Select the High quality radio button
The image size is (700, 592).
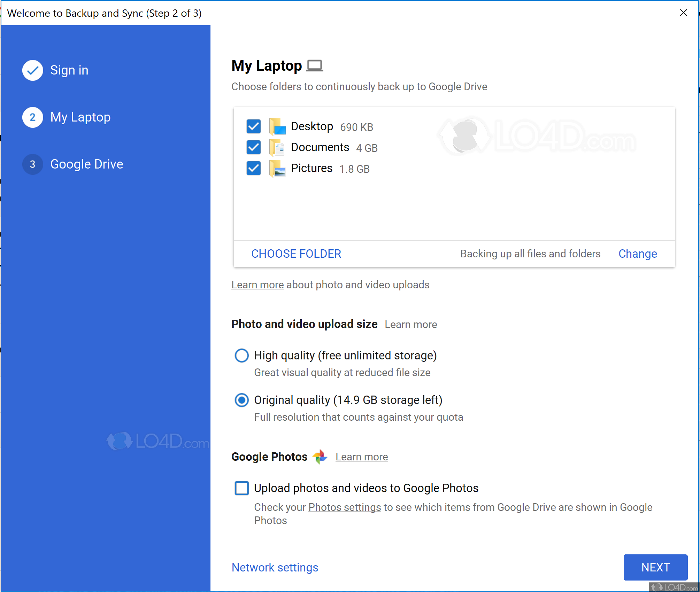241,356
